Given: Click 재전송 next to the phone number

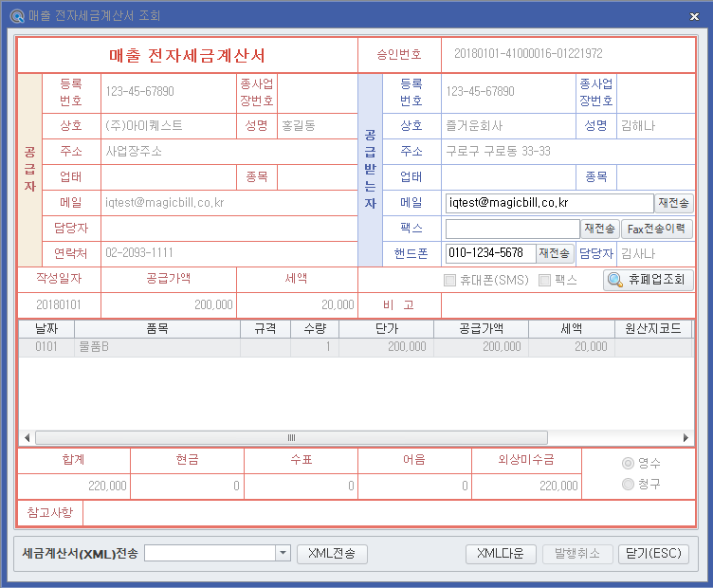Looking at the screenshot, I should pyautogui.click(x=555, y=253).
